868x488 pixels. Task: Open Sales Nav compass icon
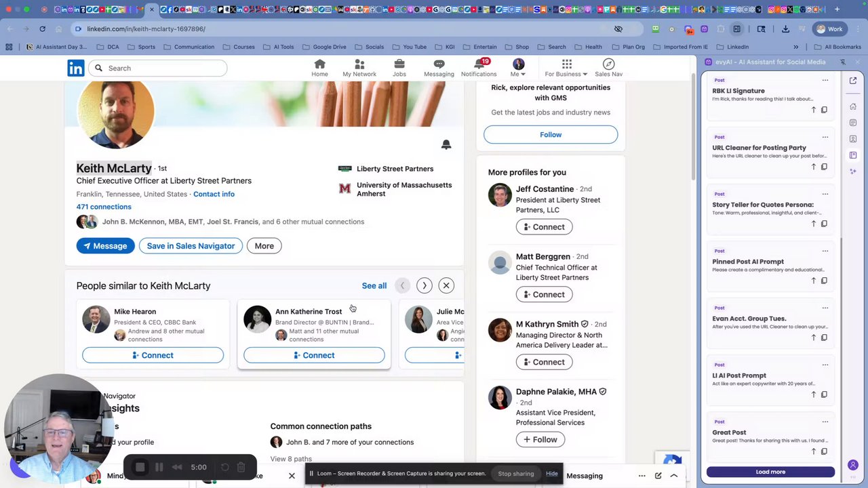[x=608, y=67]
